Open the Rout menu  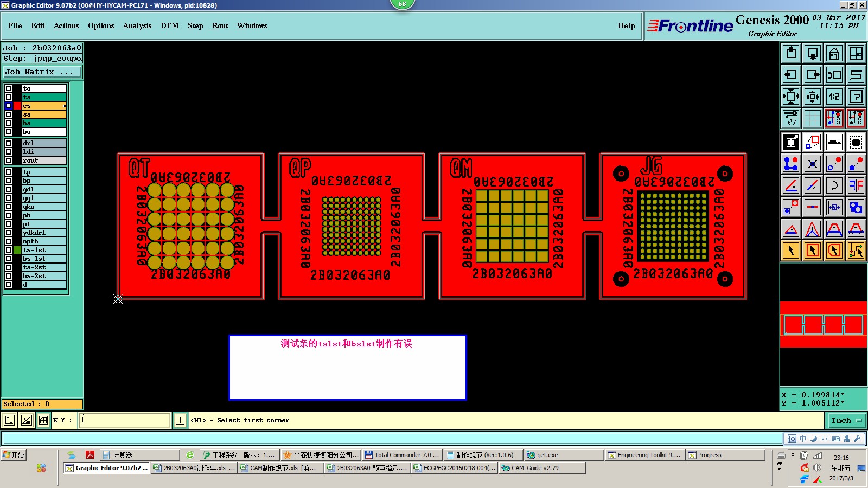pyautogui.click(x=220, y=25)
